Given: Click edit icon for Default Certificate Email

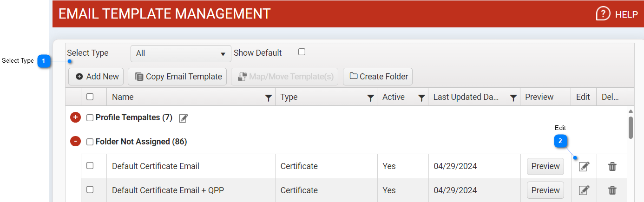Looking at the screenshot, I should click(584, 166).
